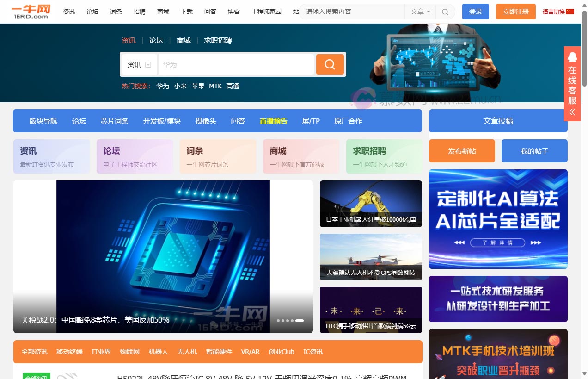This screenshot has height=379, width=588.
Task: Collapse the 在线客服 panel with the « arrow
Action: tap(572, 112)
